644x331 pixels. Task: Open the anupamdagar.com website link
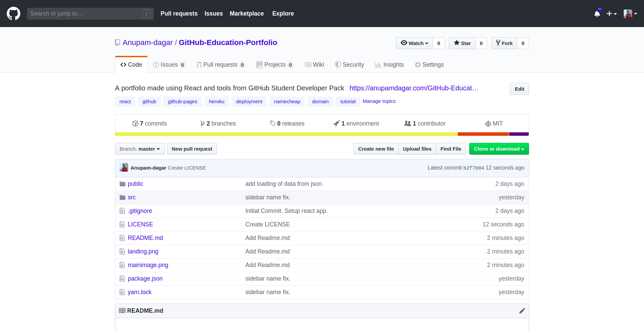point(414,88)
